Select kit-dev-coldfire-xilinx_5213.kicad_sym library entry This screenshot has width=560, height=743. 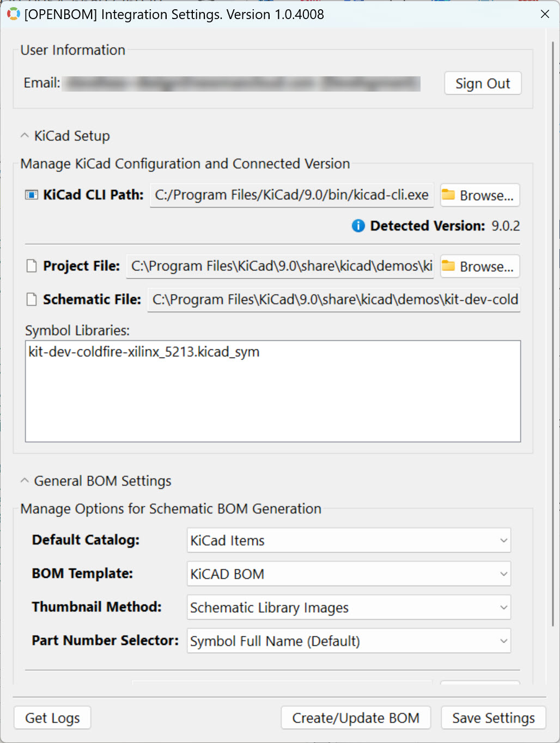(144, 352)
